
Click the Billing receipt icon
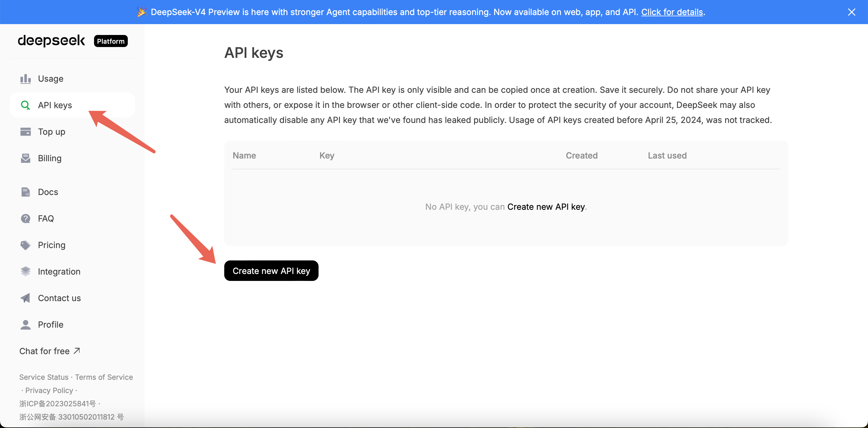pos(26,159)
